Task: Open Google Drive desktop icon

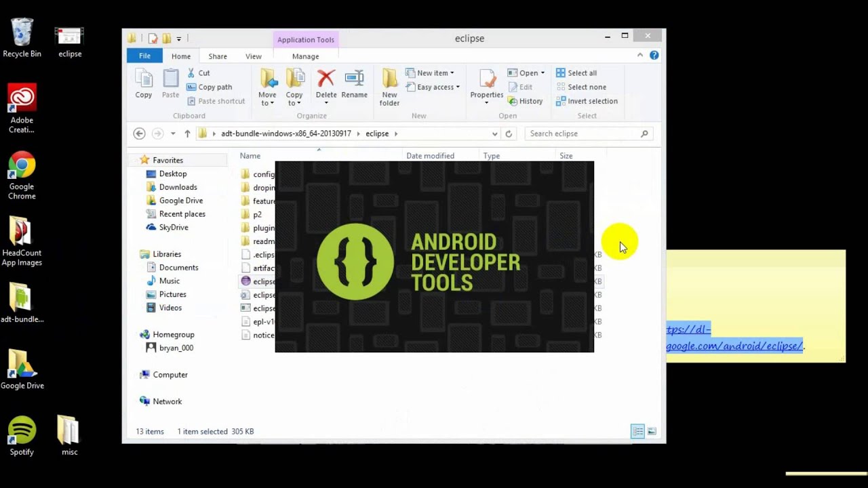Action: pyautogui.click(x=22, y=369)
